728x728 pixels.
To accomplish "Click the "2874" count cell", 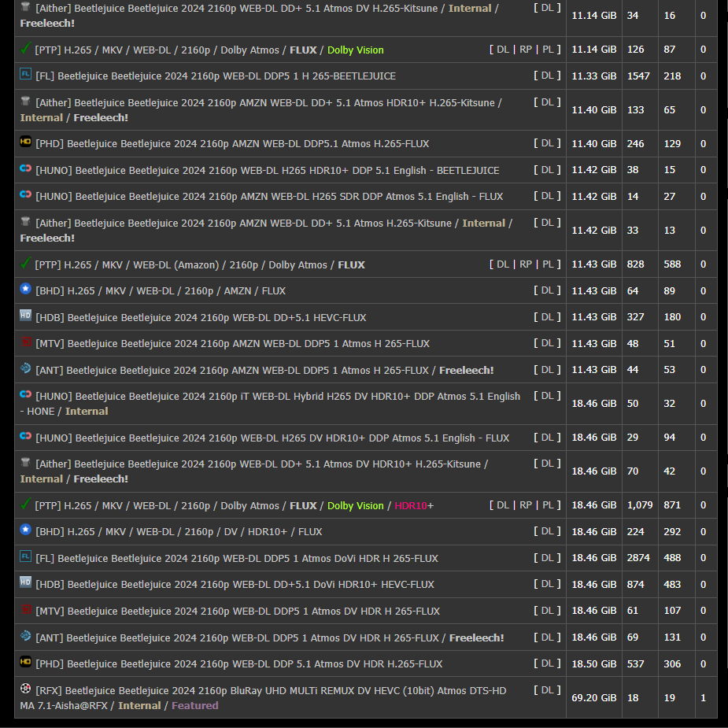I will tap(640, 558).
